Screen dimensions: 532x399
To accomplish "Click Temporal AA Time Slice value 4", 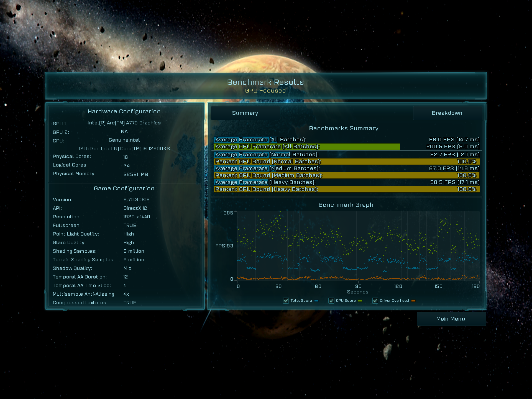I will (125, 285).
